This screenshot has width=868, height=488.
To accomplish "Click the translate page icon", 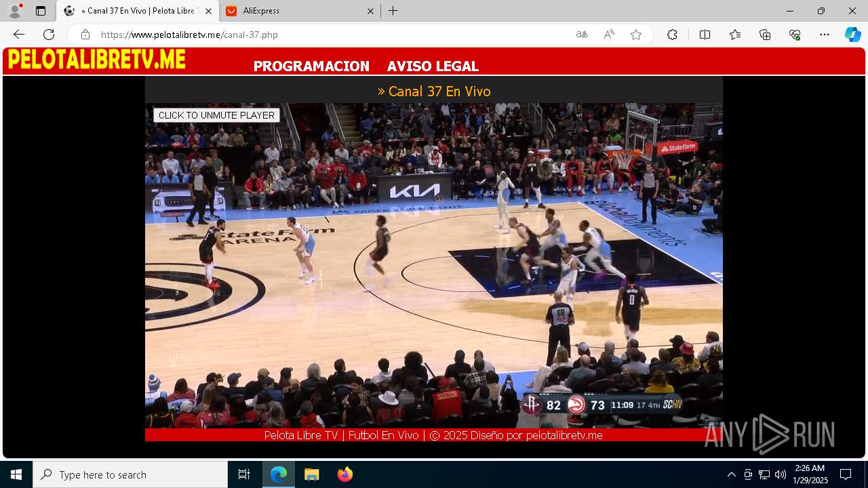I will [582, 35].
